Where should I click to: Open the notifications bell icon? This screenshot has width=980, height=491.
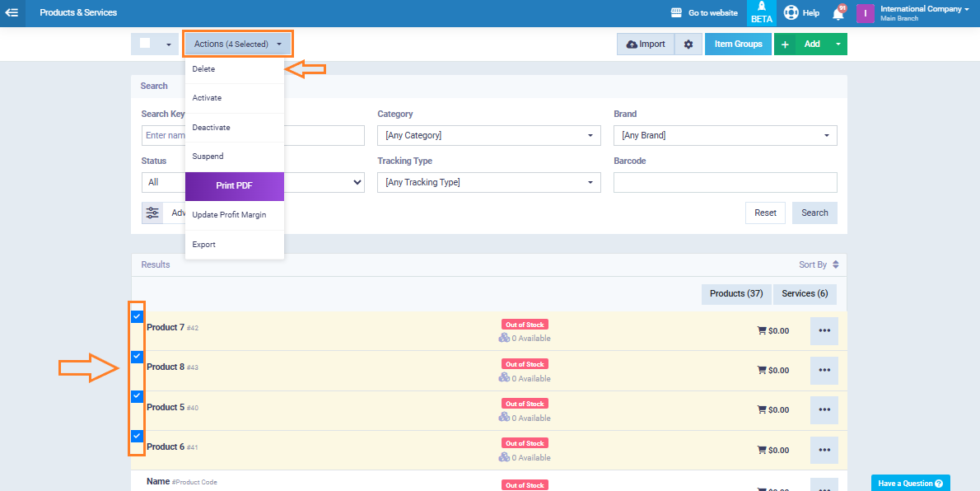(838, 13)
